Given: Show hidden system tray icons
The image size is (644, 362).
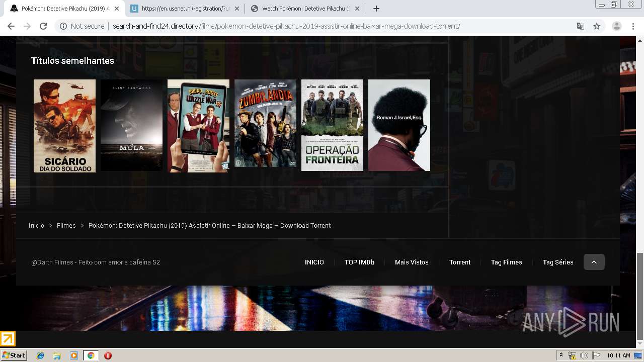Looking at the screenshot, I should pyautogui.click(x=561, y=355).
